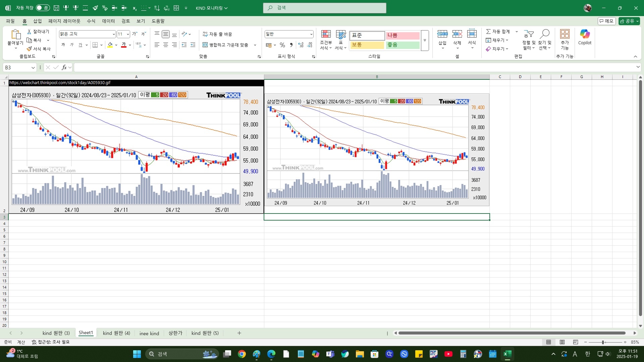Screen dimensions: 644x362
Task: Open the accounting number format icon
Action: point(269,45)
